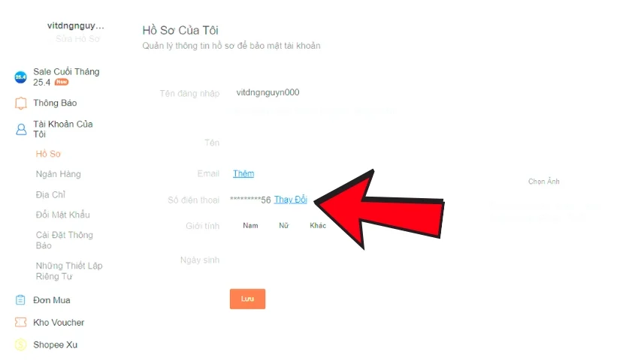
Task: Select the Nam gender option
Action: (250, 225)
